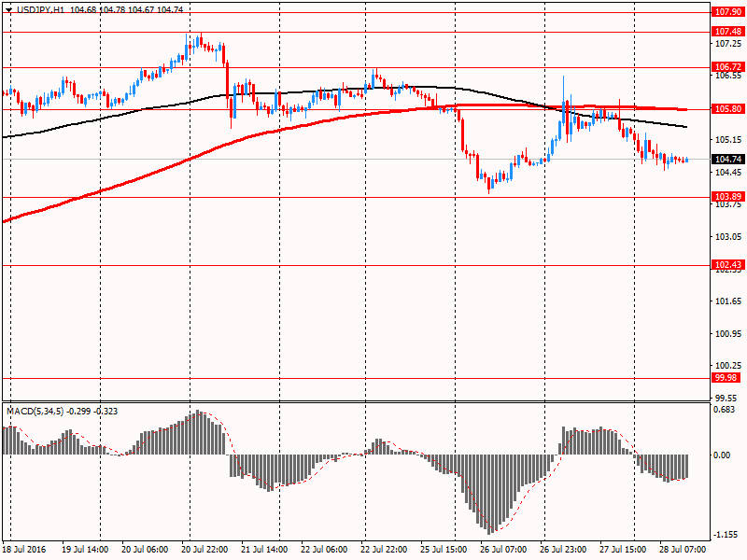This screenshot has height=560, width=747.
Task: Click the 19 Jul 14:00 time axis label
Action: [85, 550]
